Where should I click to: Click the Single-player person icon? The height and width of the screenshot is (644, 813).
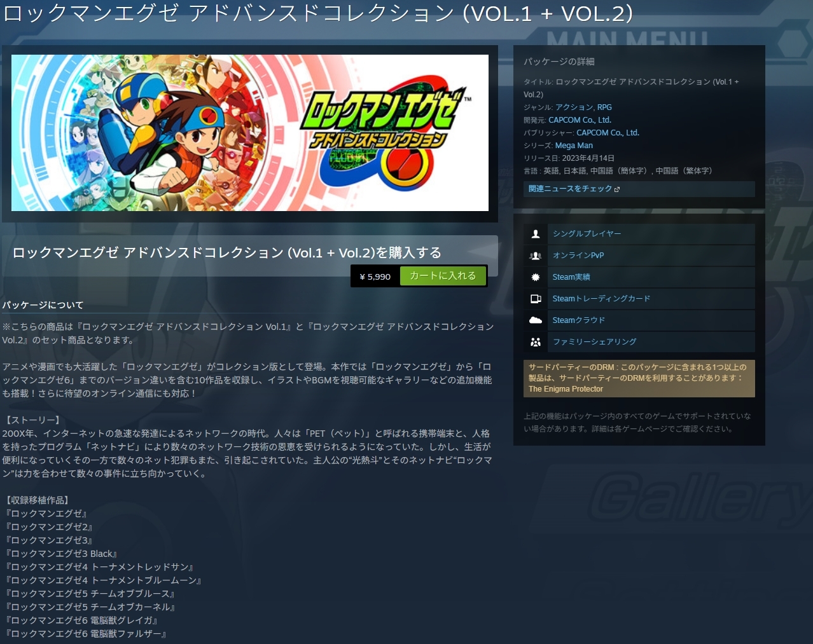pos(536,234)
